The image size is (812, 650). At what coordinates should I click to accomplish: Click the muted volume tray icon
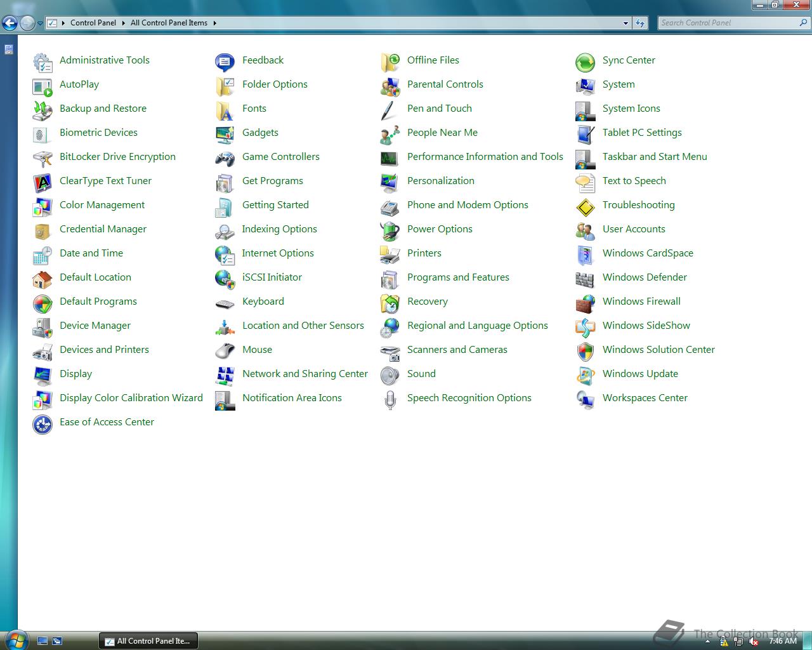[754, 642]
